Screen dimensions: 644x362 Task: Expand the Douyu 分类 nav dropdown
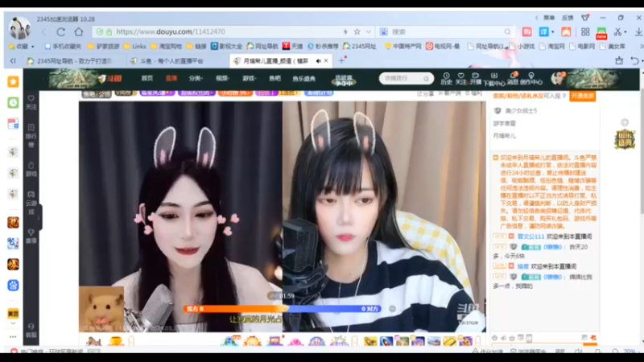pos(196,78)
